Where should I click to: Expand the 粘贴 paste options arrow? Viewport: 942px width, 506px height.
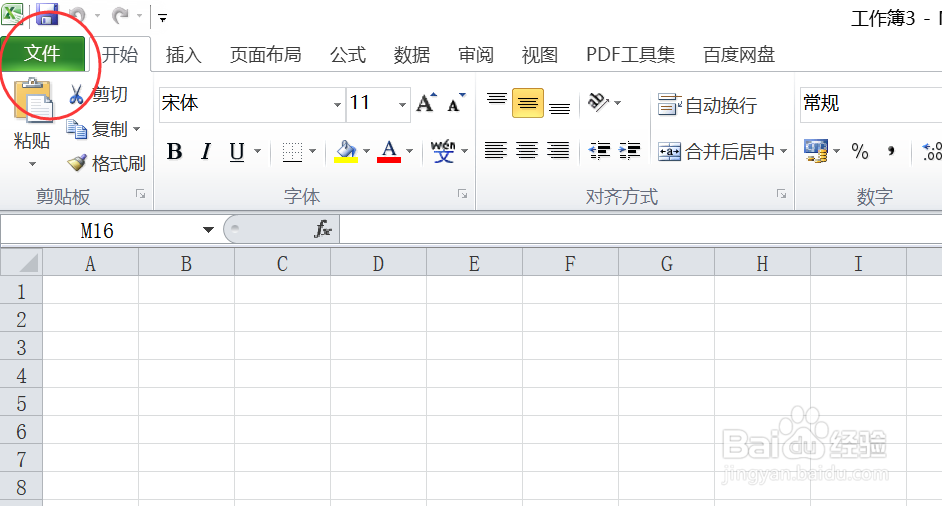tap(32, 164)
